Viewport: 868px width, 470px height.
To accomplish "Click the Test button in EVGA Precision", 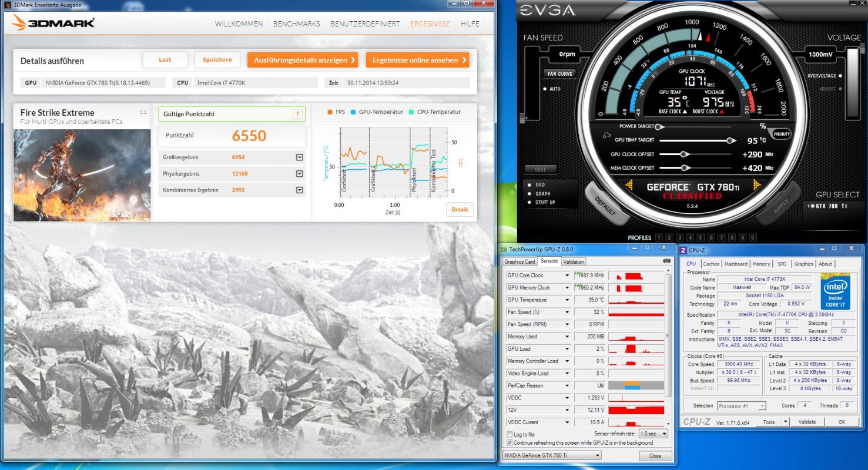I will 540,170.
